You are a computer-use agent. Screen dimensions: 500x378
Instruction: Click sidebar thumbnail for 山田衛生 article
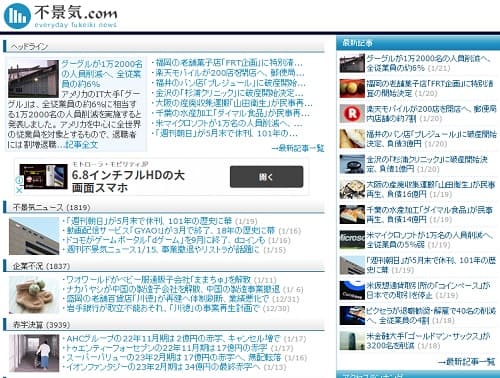pyautogui.click(x=352, y=189)
